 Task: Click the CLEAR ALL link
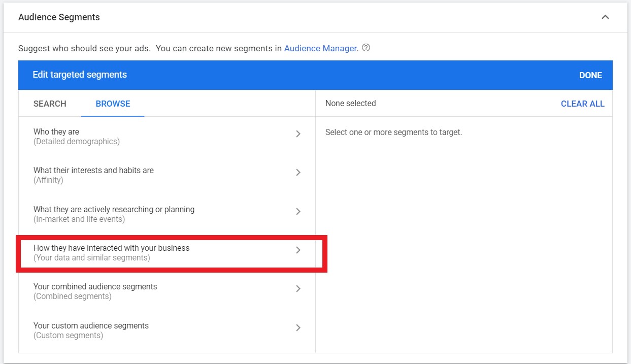click(582, 104)
